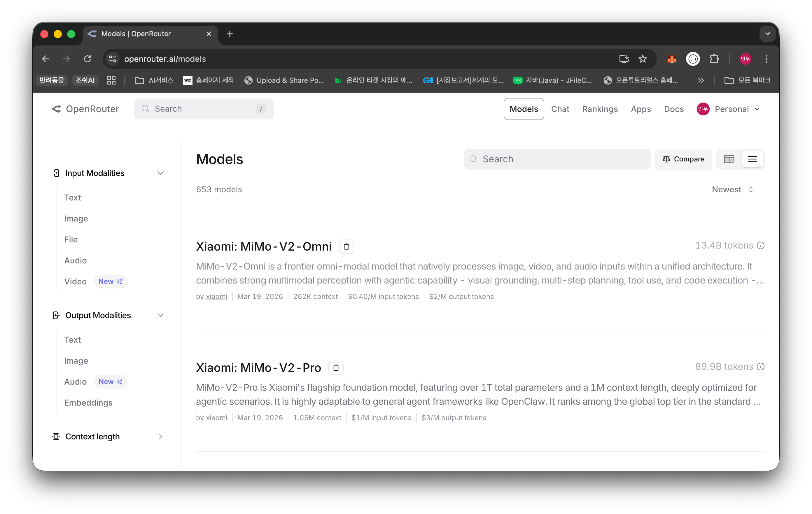The width and height of the screenshot is (812, 514).
Task: Open the MetaMask fox extension
Action: coord(672,59)
